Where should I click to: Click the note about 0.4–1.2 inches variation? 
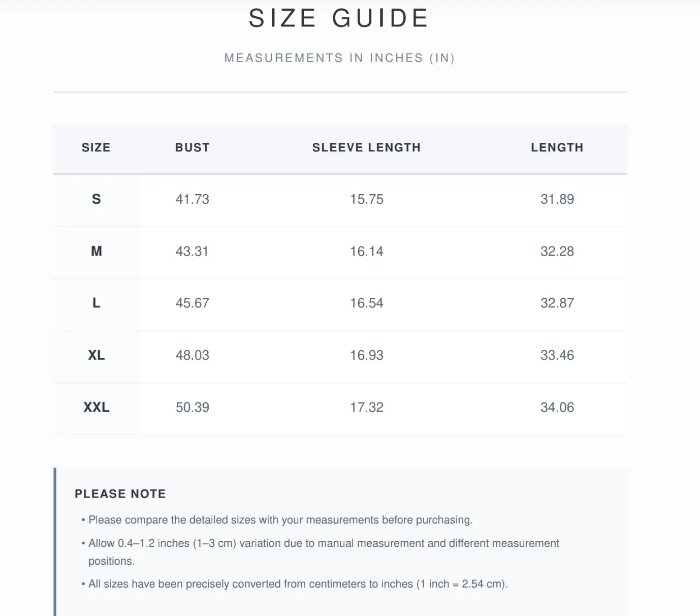[324, 552]
